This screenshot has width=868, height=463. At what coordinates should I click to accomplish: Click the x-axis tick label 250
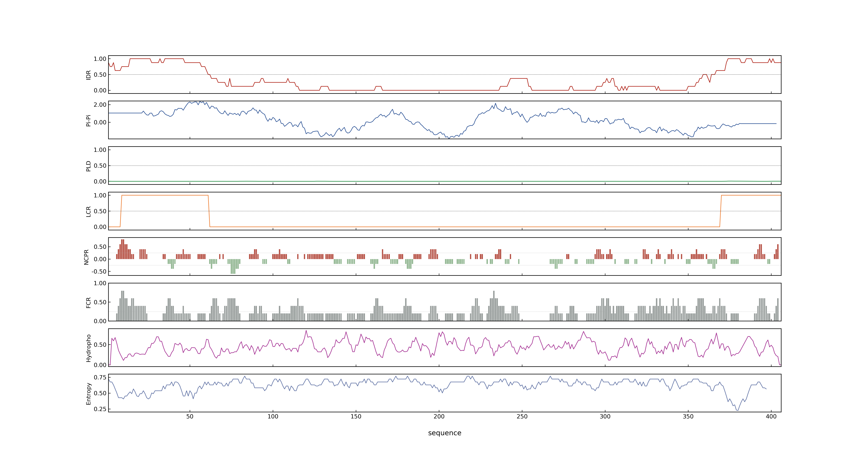coord(522,416)
